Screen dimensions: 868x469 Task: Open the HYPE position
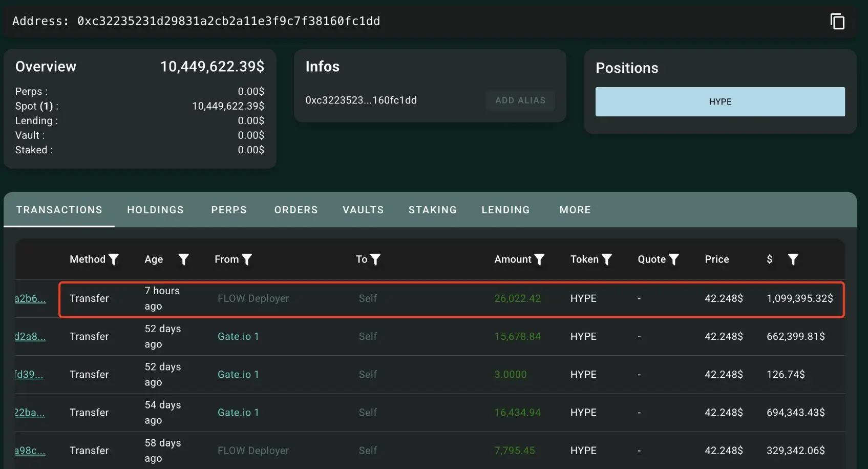pos(720,101)
